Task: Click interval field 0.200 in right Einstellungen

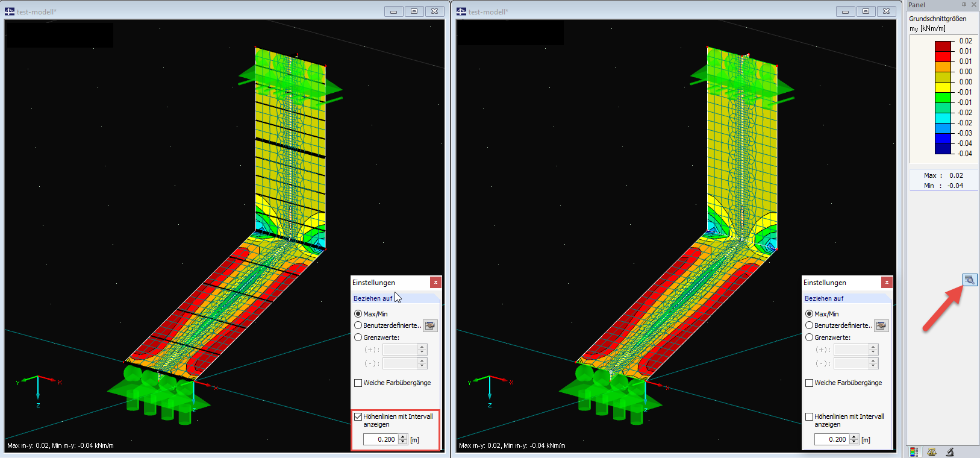Action: coord(832,439)
